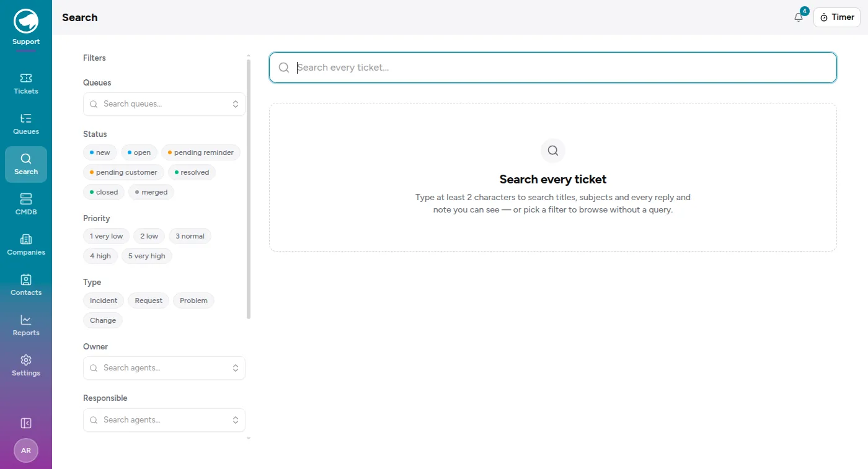This screenshot has height=469, width=868.
Task: Toggle the closed status filter
Action: pos(104,192)
